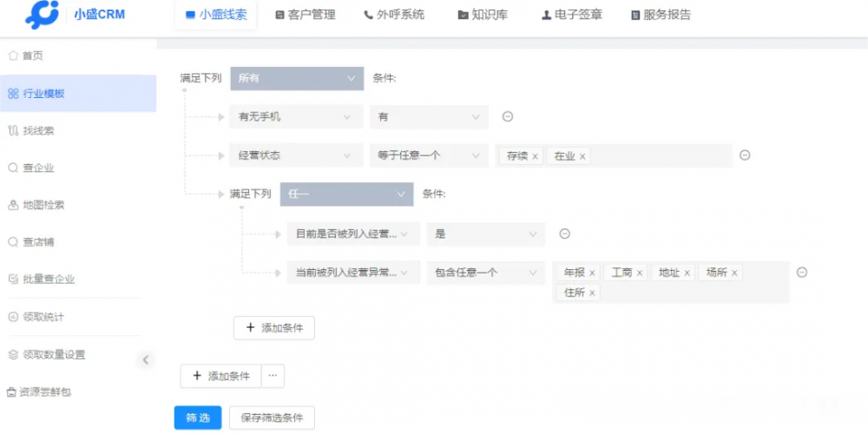
Task: Switch to the 客户管理 top tab
Action: pos(306,15)
